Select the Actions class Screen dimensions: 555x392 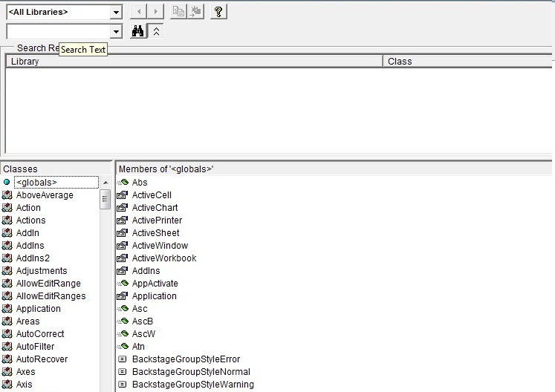[x=30, y=220]
